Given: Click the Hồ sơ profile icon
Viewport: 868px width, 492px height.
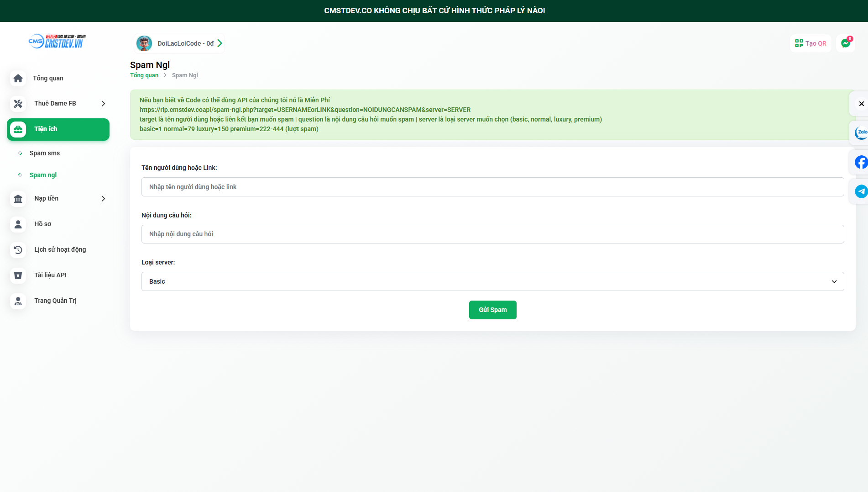Looking at the screenshot, I should point(18,224).
